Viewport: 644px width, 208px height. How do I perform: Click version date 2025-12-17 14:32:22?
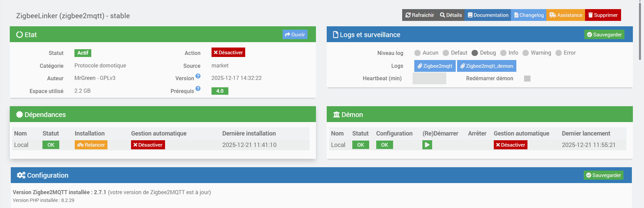(x=236, y=78)
